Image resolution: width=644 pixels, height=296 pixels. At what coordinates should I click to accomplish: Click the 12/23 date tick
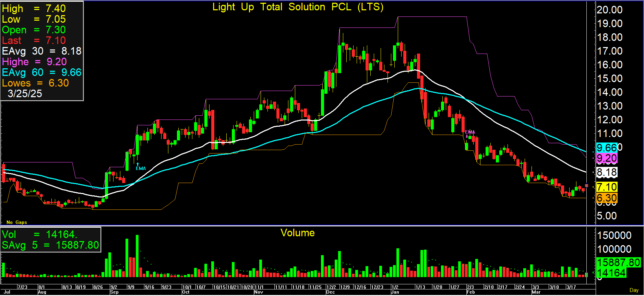(x=377, y=287)
